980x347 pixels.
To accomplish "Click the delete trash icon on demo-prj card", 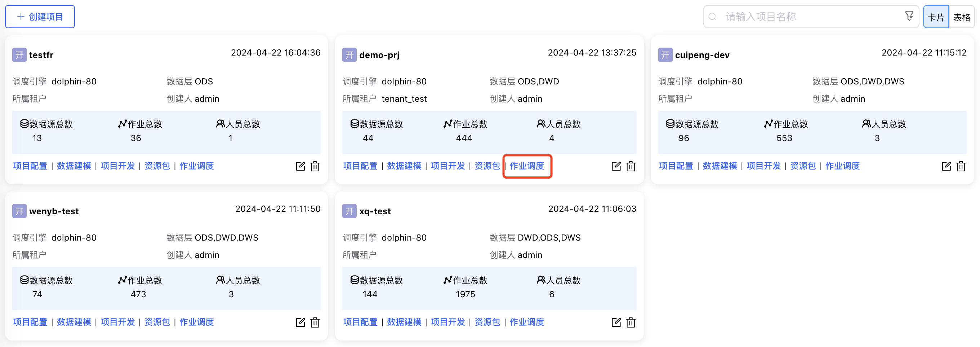I will click(x=631, y=166).
